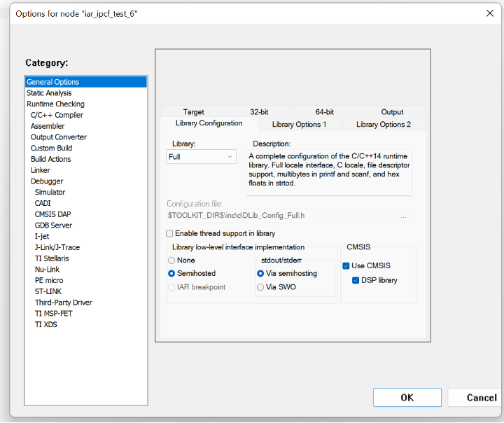The height and width of the screenshot is (423, 504).
Task: Choose the Linker category
Action: [x=41, y=170]
